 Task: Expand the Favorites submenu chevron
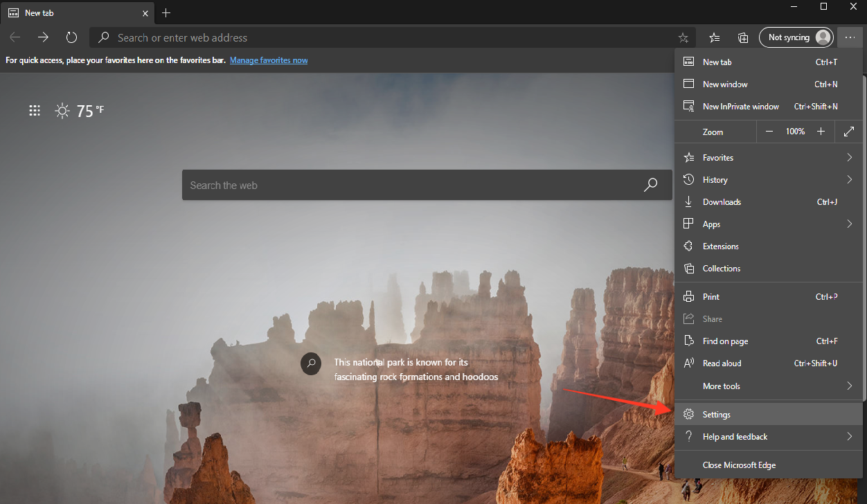coord(849,157)
